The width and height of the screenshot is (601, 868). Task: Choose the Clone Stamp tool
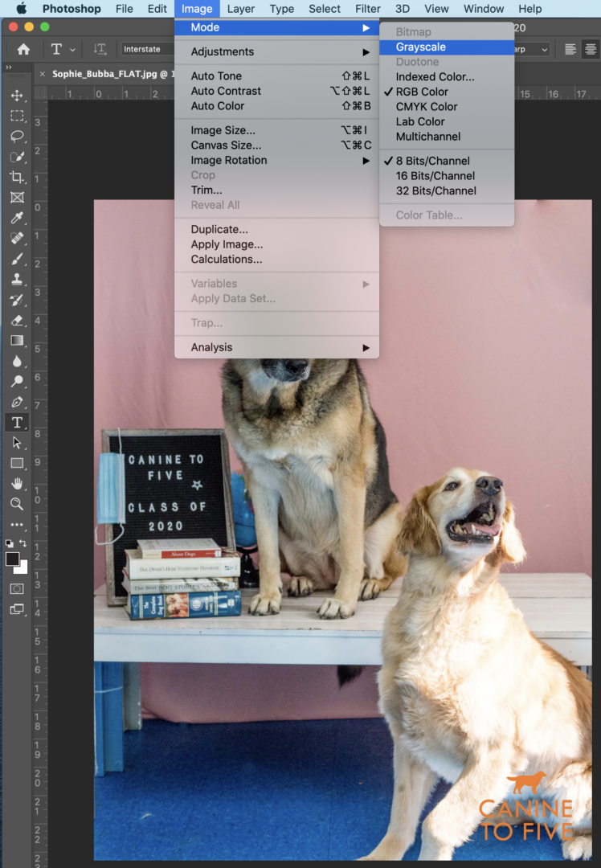(x=17, y=280)
